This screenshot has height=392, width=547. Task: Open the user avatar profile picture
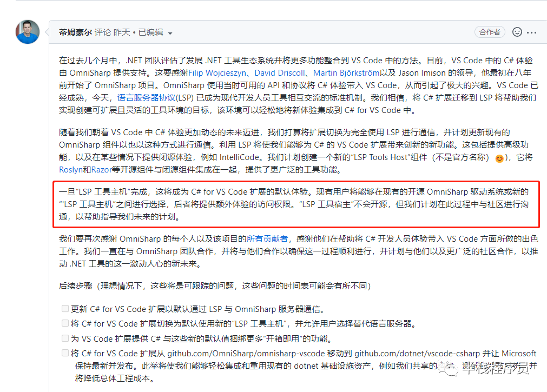pyautogui.click(x=28, y=32)
